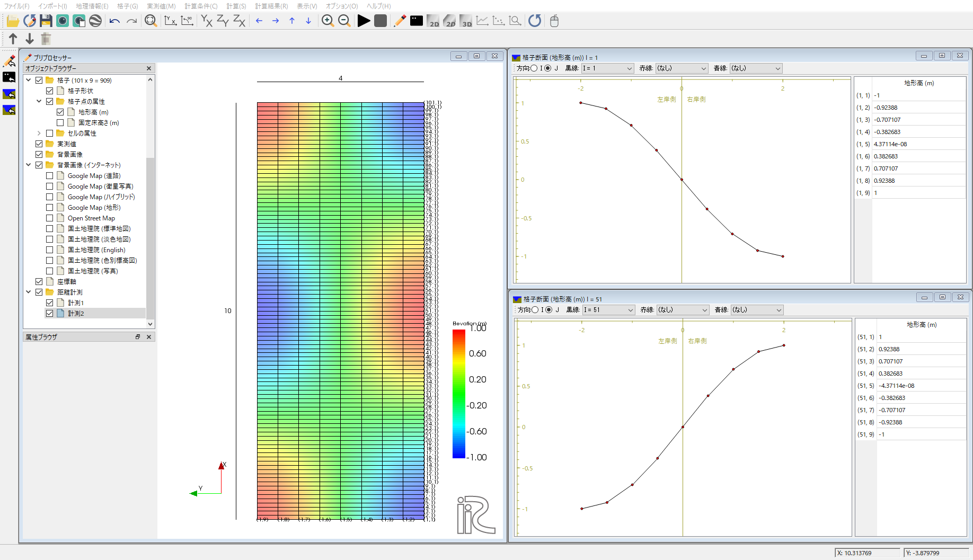Collapse the 格子点の属性 tree node
The image size is (973, 560).
39,102
